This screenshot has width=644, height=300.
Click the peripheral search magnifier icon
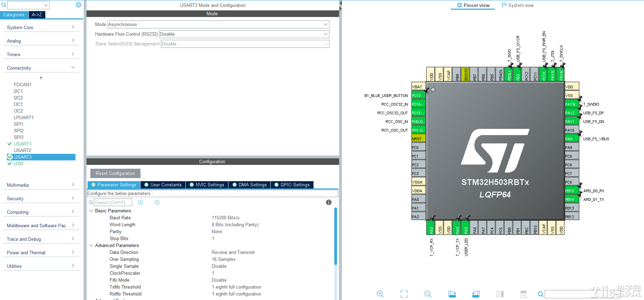[4, 5]
